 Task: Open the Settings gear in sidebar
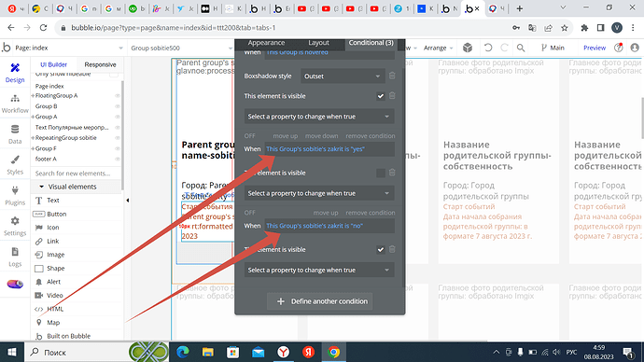(15, 226)
